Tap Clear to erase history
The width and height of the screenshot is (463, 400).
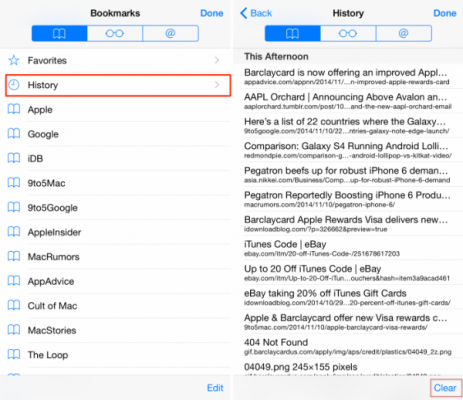[x=445, y=388]
